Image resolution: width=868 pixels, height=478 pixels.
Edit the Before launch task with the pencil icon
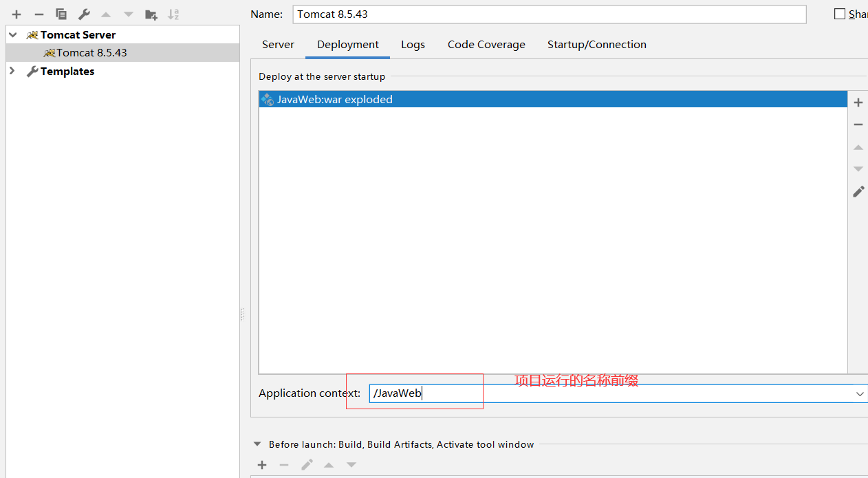307,465
